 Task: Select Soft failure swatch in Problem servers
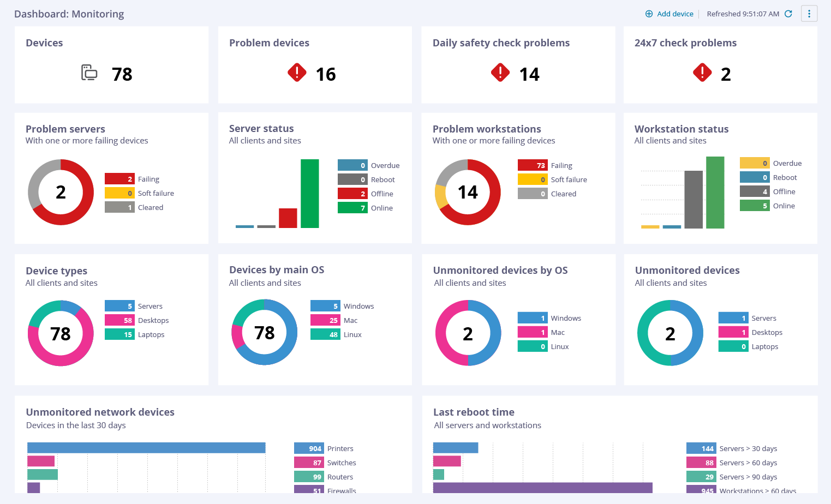[119, 193]
